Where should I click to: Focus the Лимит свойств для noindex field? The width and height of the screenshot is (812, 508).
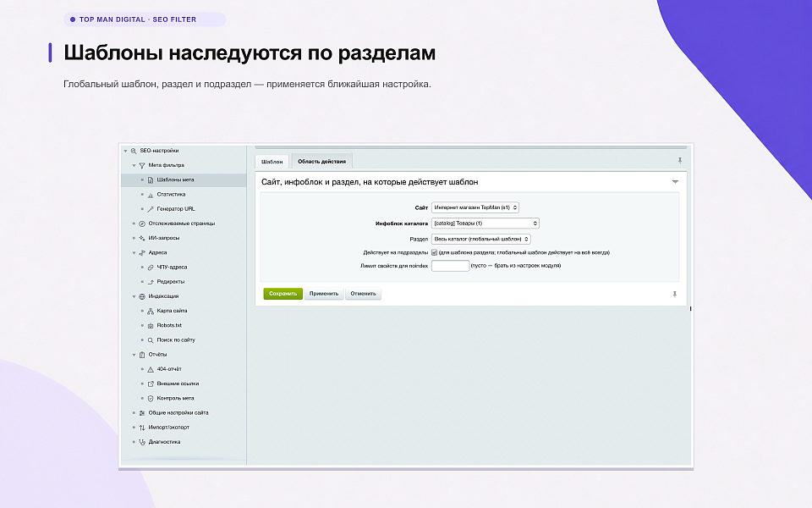tap(450, 266)
